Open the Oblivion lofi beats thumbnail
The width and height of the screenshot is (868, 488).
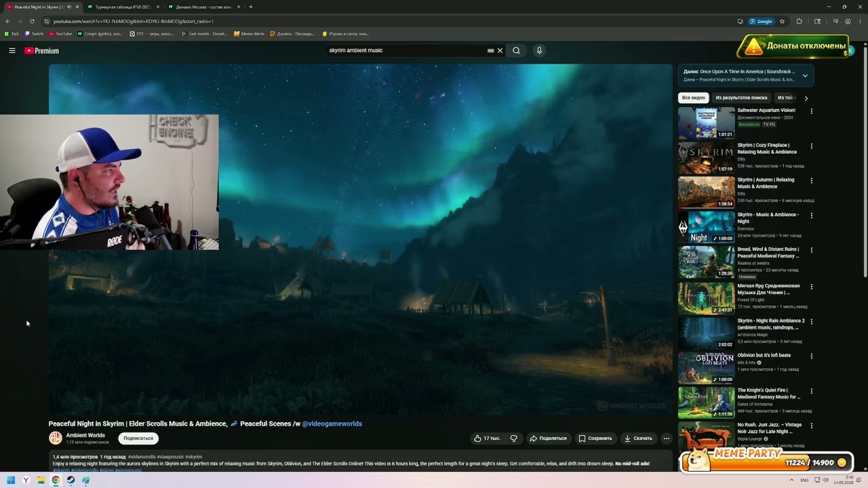(707, 367)
